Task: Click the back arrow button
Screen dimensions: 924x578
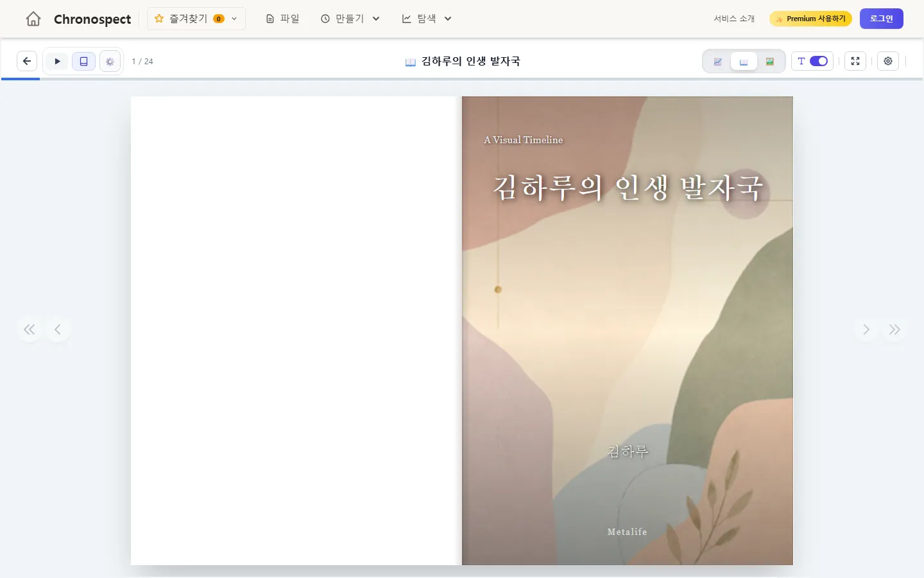Action: point(27,61)
